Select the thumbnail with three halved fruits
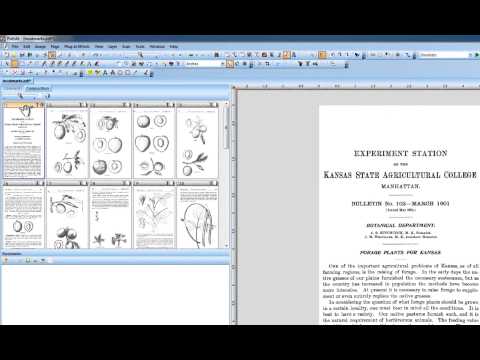Image resolution: width=480 pixels, height=360 pixels. (x=111, y=141)
